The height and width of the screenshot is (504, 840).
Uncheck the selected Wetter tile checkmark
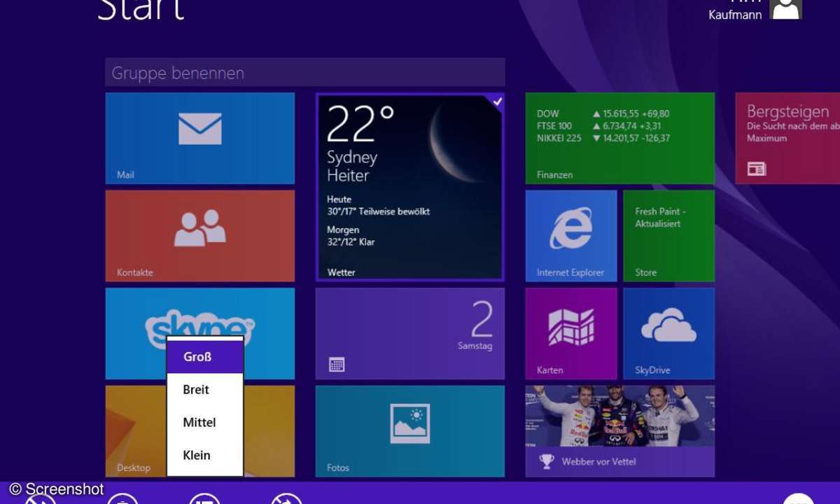(497, 101)
